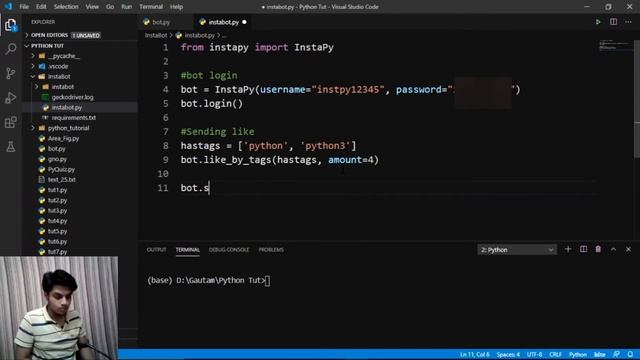
Task: Open the Explorer view in activity bar
Action: tap(11, 25)
